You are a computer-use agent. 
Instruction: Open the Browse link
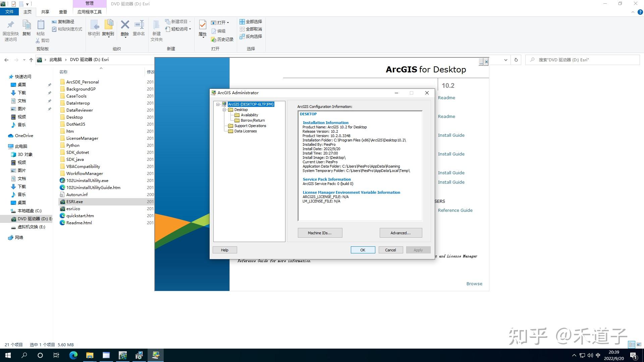tap(474, 284)
